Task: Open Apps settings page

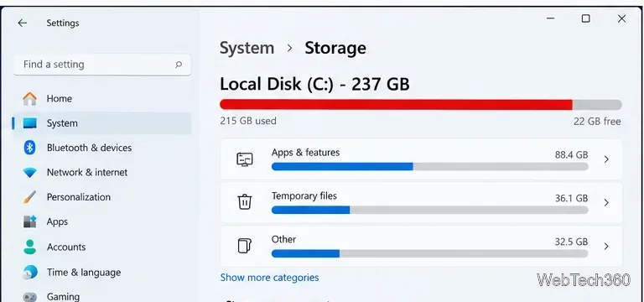Action: click(102, 221)
